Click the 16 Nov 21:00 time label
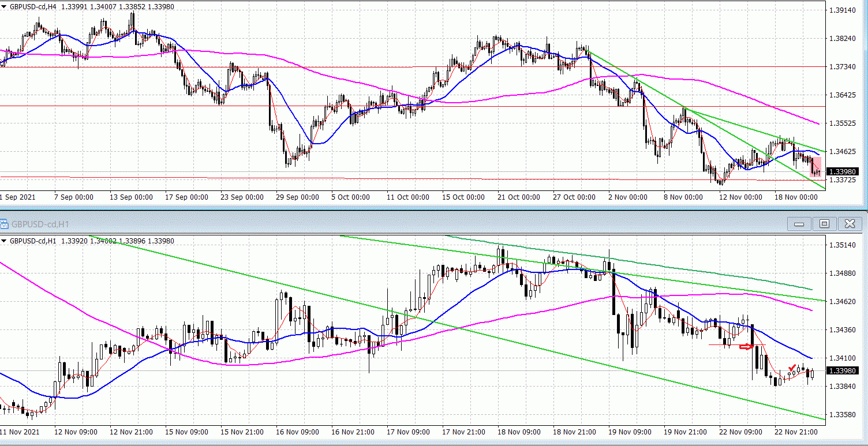 click(353, 432)
